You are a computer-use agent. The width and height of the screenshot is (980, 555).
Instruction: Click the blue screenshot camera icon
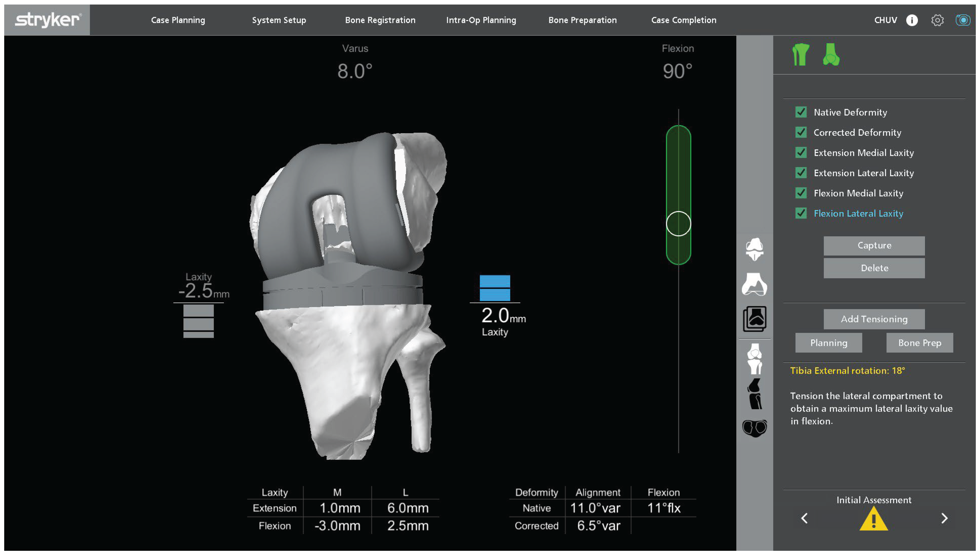click(x=962, y=20)
